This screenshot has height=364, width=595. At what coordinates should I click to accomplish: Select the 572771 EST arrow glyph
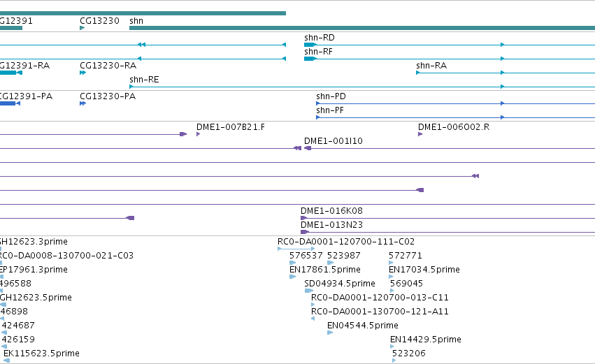pyautogui.click(x=391, y=263)
